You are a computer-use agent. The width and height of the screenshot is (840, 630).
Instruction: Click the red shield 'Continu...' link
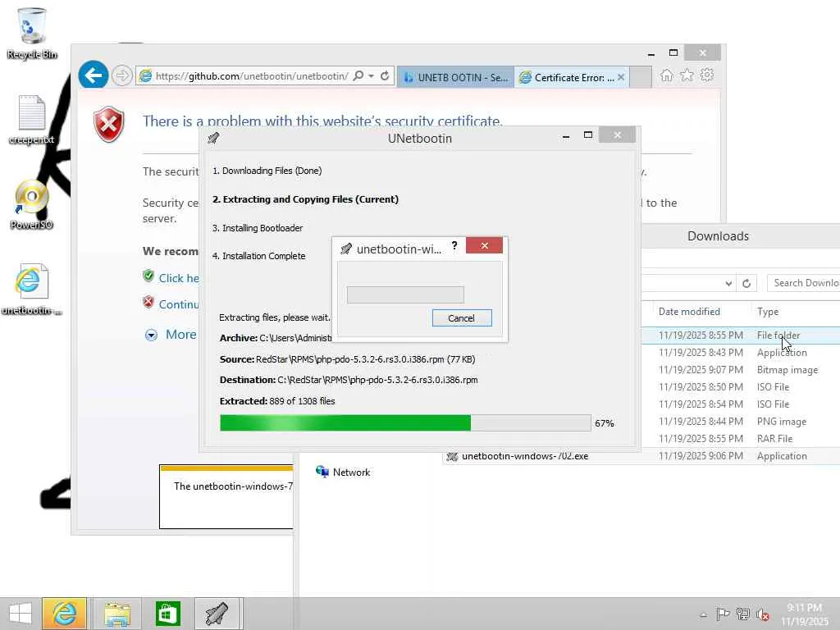click(x=178, y=304)
